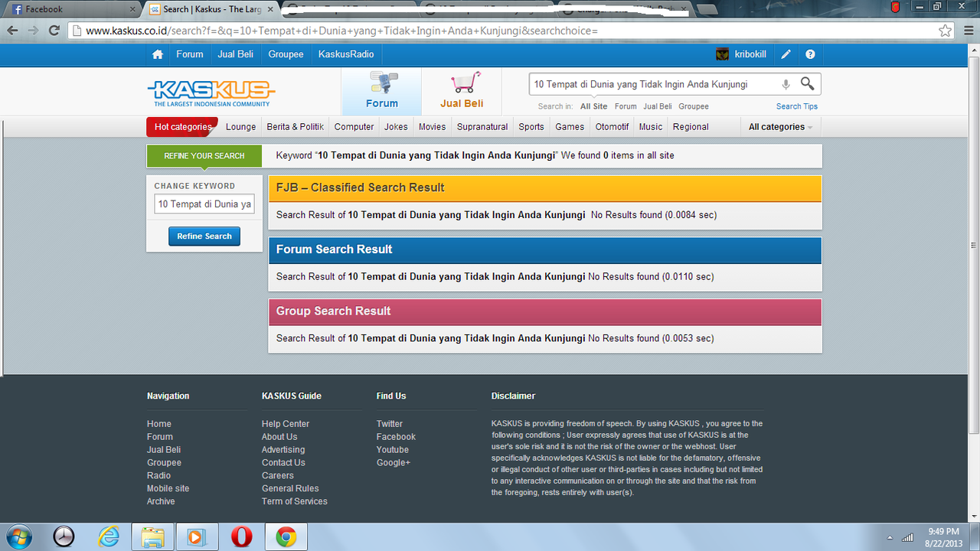Click the kribokill user avatar
This screenshot has height=551, width=980.
(x=722, y=54)
